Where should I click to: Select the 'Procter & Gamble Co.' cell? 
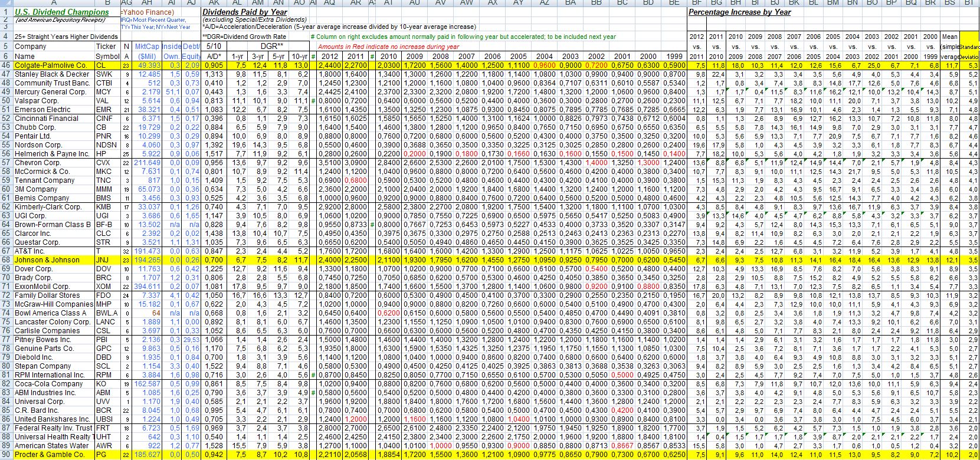pos(54,455)
